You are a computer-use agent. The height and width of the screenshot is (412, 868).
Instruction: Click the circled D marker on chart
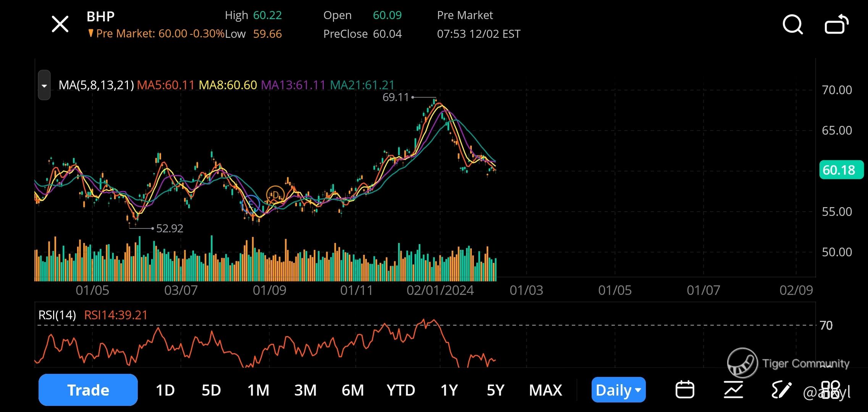(x=275, y=195)
